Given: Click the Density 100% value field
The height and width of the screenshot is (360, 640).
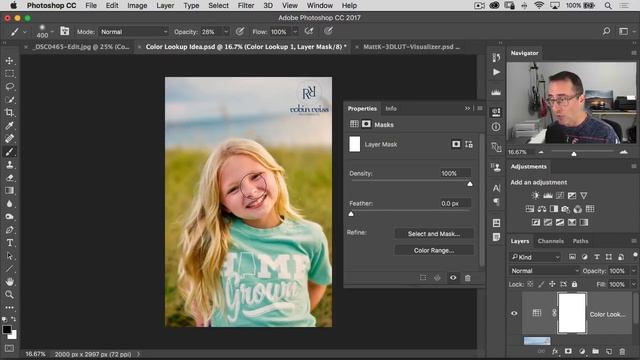Looking at the screenshot, I should (x=455, y=173).
